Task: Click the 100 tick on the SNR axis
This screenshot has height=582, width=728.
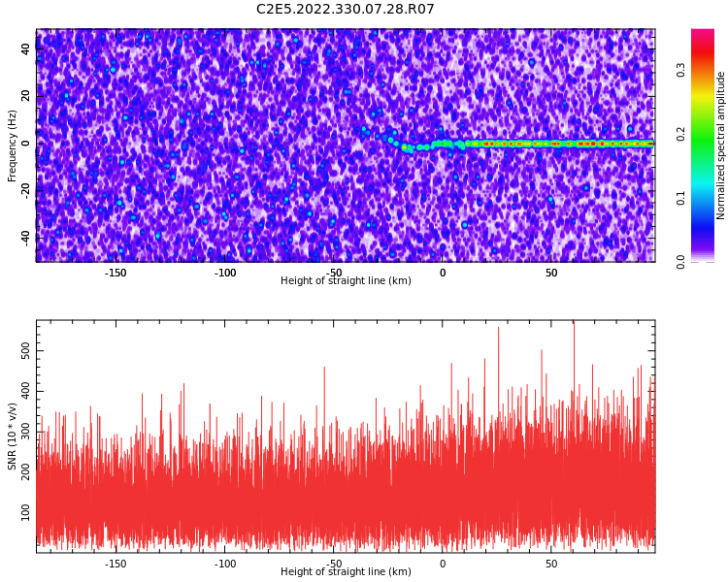Action: (x=25, y=512)
